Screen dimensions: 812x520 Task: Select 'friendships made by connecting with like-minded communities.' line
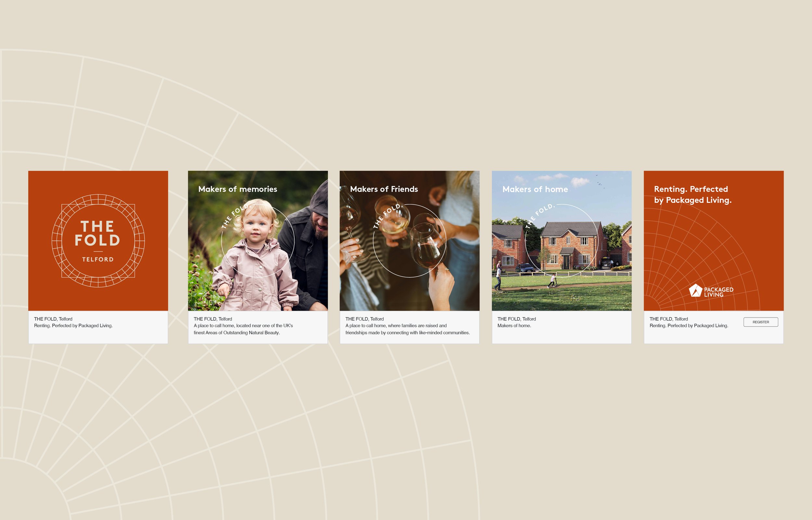[408, 332]
